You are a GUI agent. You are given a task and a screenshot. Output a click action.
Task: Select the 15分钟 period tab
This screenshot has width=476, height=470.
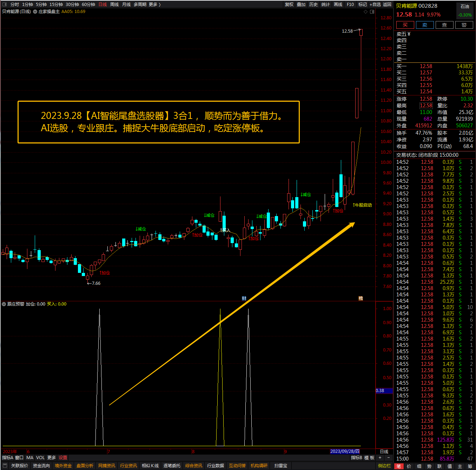point(56,5)
